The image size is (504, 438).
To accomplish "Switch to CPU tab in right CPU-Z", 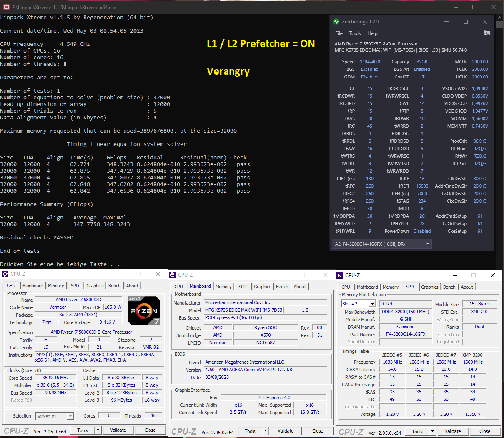I will click(x=346, y=287).
